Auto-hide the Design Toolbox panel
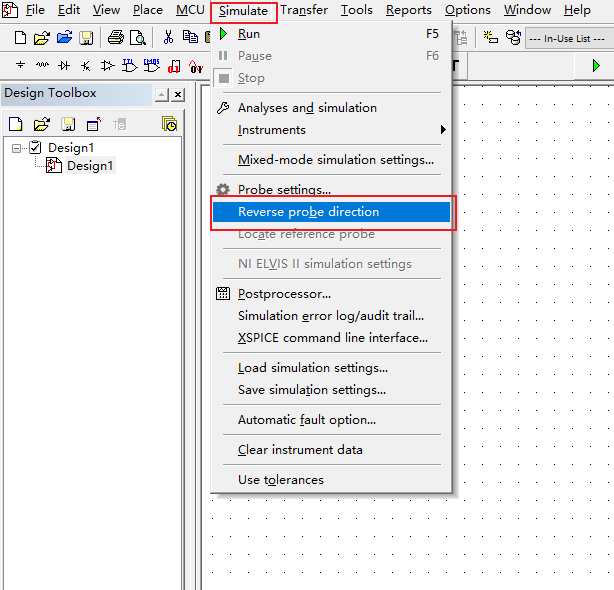Image resolution: width=614 pixels, height=590 pixels. (x=162, y=95)
